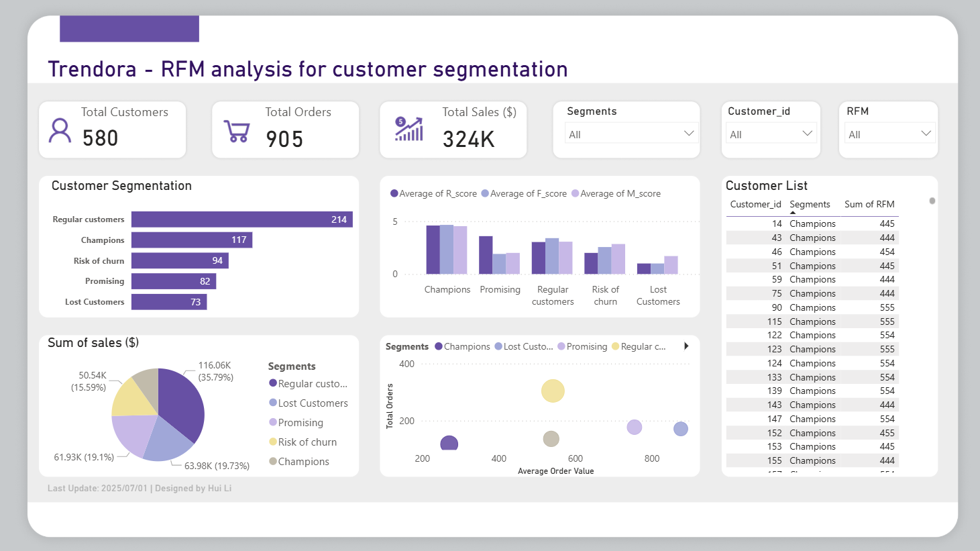Click the Average of M_score legend marker

click(x=575, y=194)
